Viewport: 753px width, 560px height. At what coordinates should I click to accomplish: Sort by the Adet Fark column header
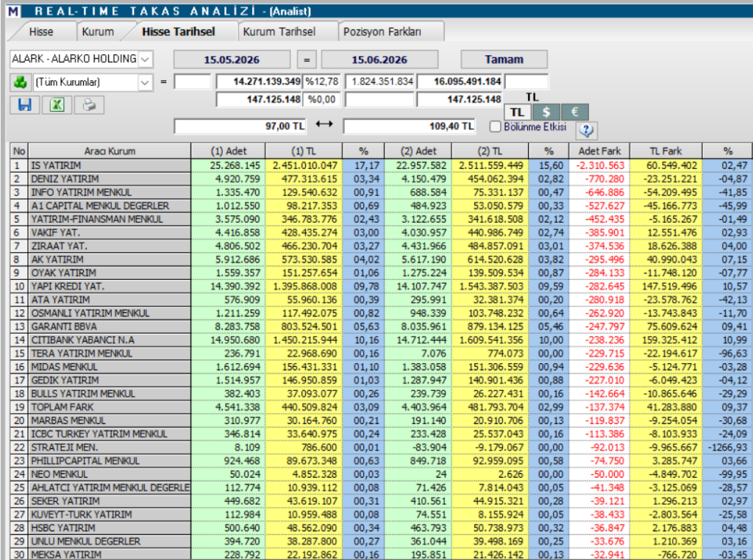[599, 151]
